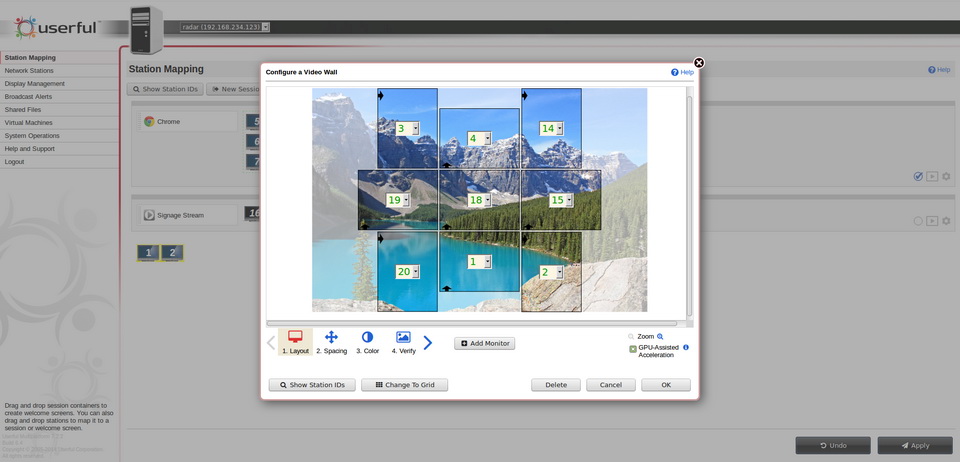960x462 pixels.
Task: Select station 7 thumbnail in Chrome session
Action: tap(253, 162)
